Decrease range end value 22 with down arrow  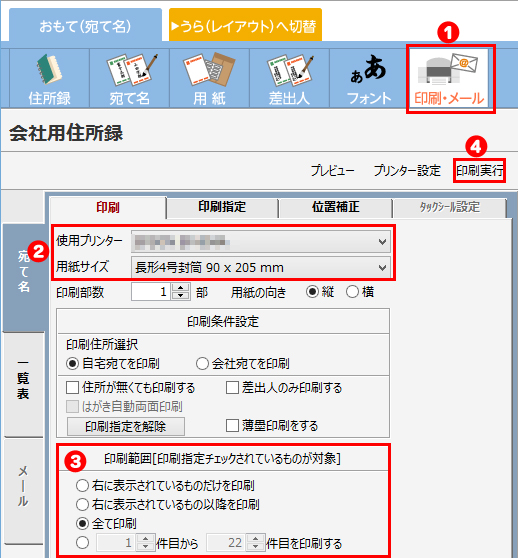[x=256, y=547]
